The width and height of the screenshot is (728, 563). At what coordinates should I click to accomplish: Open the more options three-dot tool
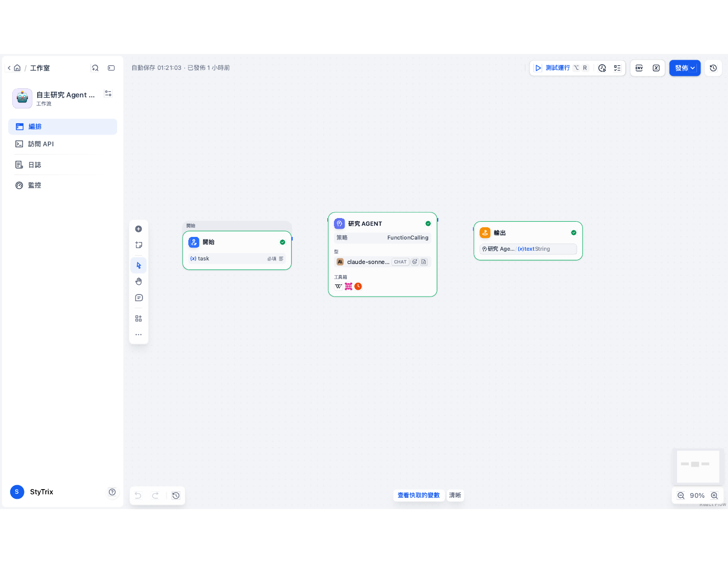click(x=138, y=335)
